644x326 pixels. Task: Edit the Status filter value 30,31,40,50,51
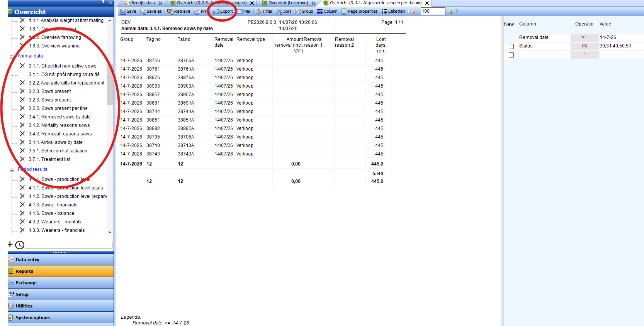click(621, 46)
